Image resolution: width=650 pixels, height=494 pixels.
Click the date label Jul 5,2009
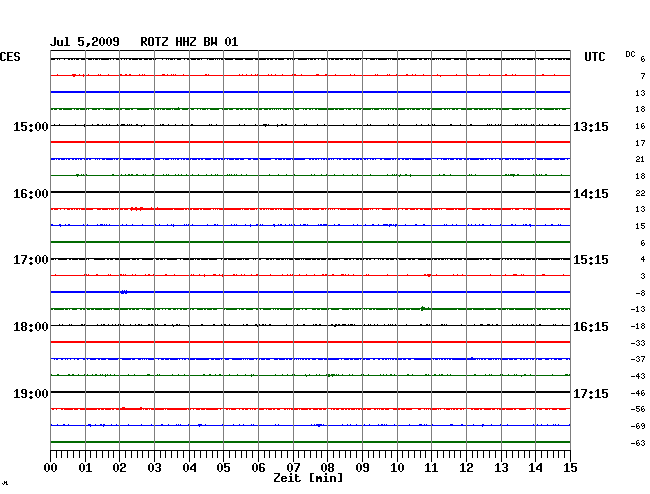85,42
